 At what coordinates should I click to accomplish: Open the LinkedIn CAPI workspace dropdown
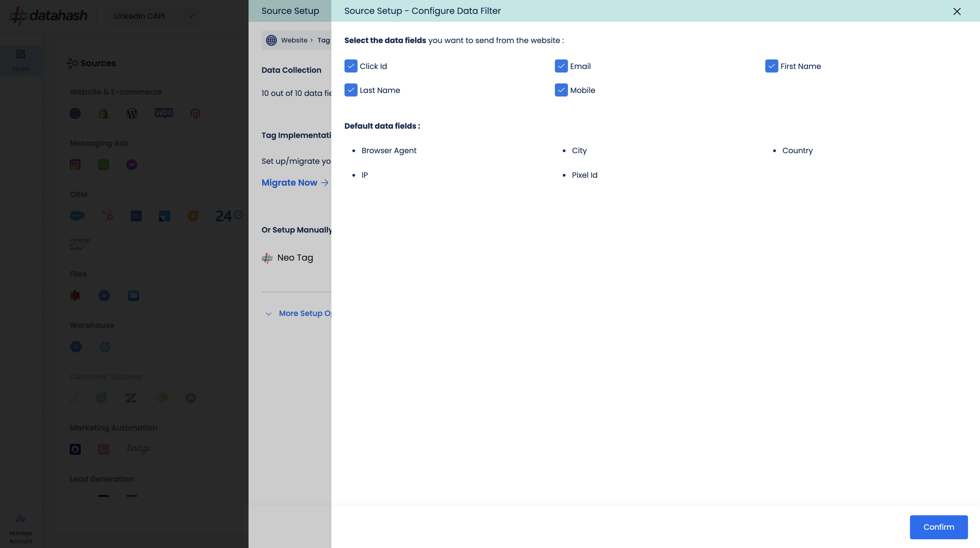coord(154,16)
